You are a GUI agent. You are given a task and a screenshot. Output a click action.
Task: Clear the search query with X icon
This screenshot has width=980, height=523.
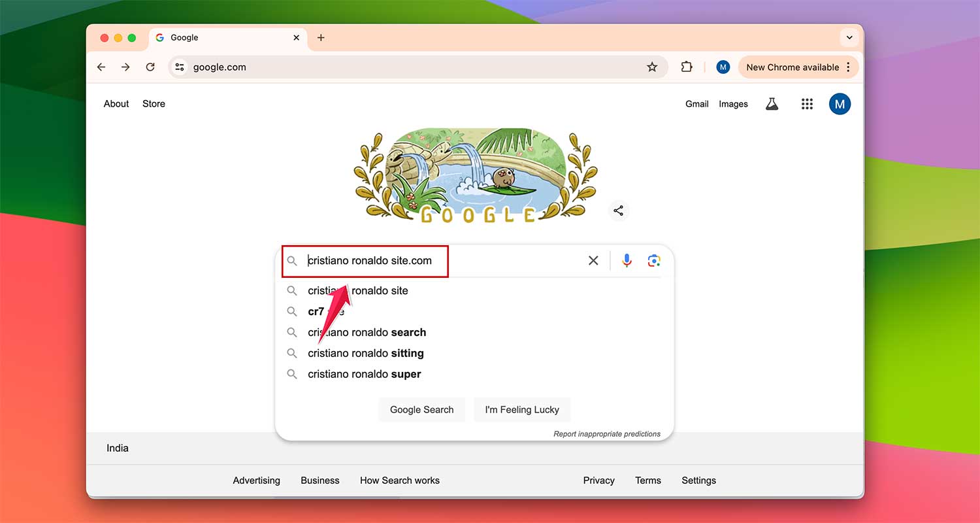pyautogui.click(x=593, y=260)
